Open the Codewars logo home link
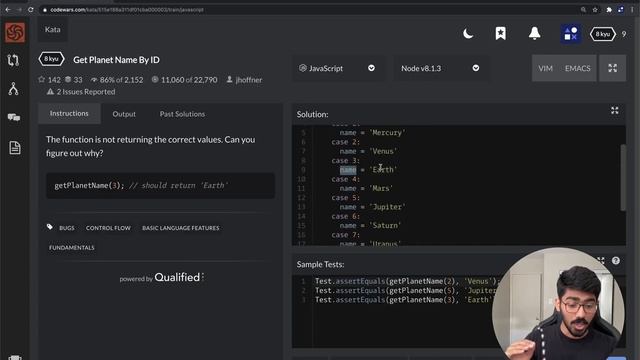640x360 pixels. (15, 32)
